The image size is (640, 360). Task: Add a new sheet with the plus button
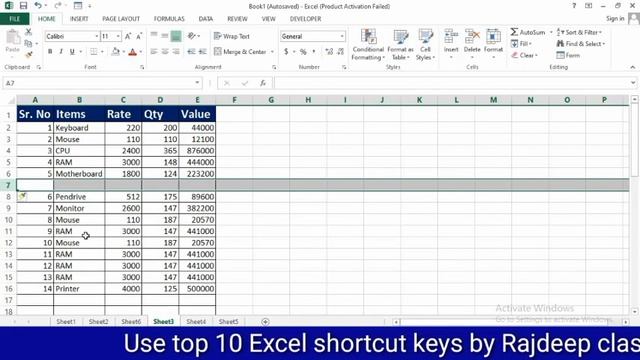click(265, 322)
